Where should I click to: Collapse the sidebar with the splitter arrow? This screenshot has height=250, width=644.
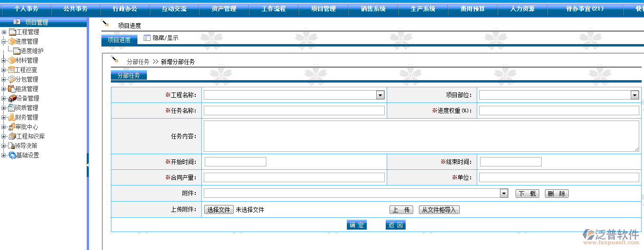coord(88,165)
